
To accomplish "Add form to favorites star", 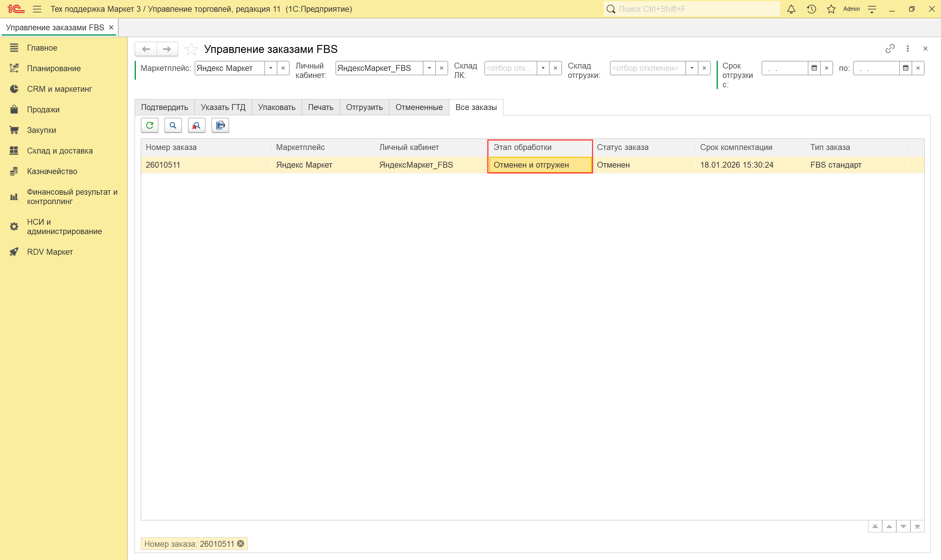I will (x=191, y=49).
